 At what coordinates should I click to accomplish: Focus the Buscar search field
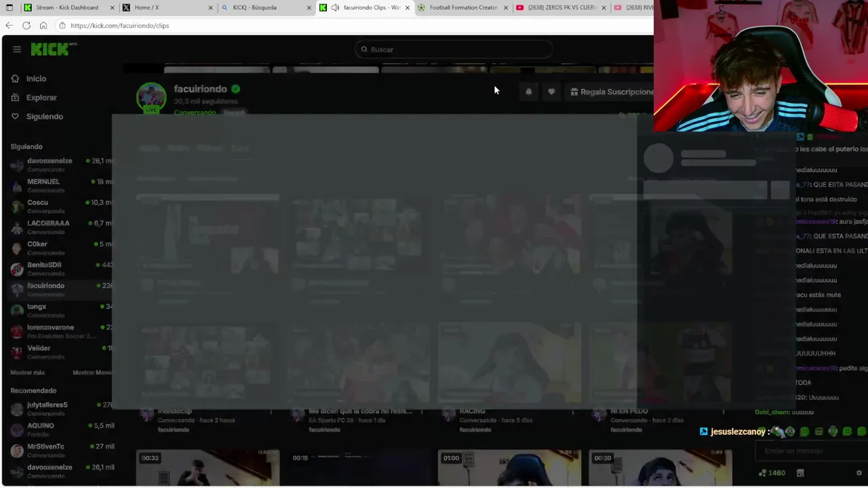tap(453, 49)
